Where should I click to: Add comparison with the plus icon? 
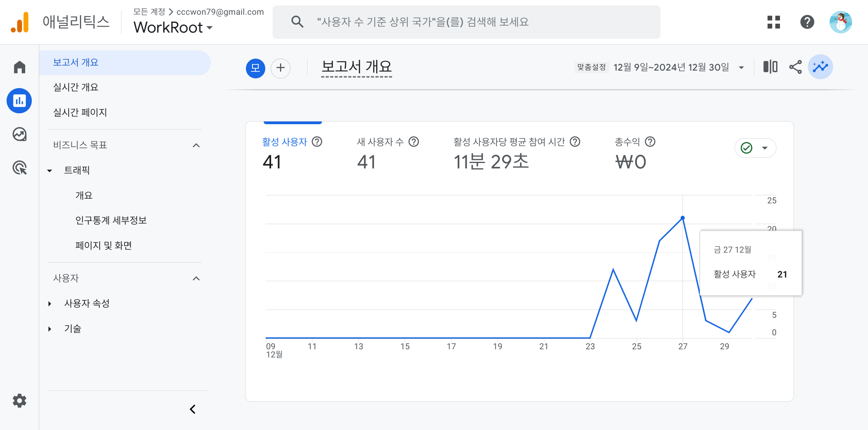coord(280,68)
